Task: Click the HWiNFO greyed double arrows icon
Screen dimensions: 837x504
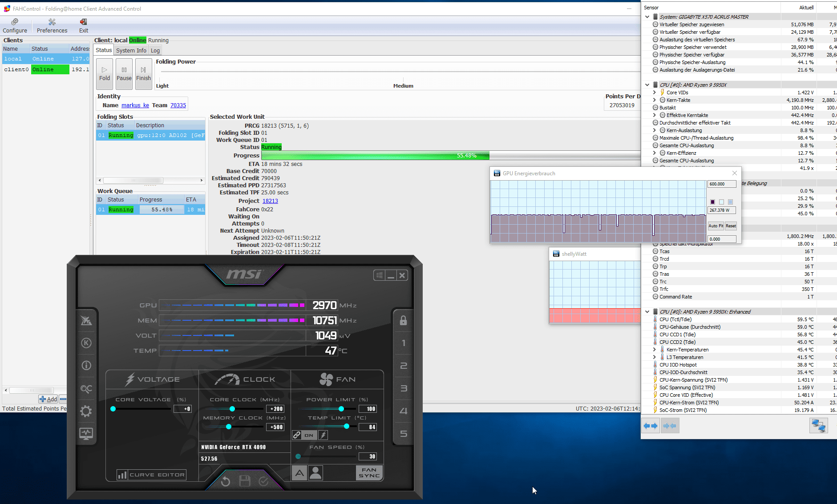Action: point(670,426)
